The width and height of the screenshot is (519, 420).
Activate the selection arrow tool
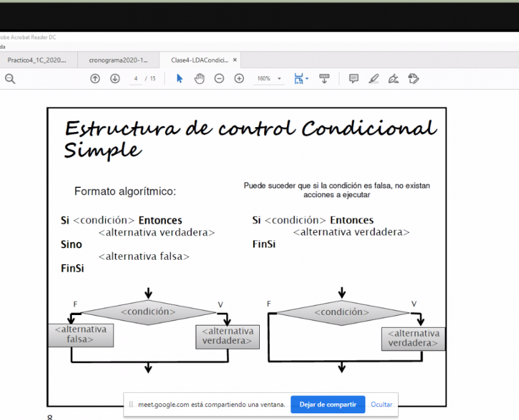pos(179,79)
